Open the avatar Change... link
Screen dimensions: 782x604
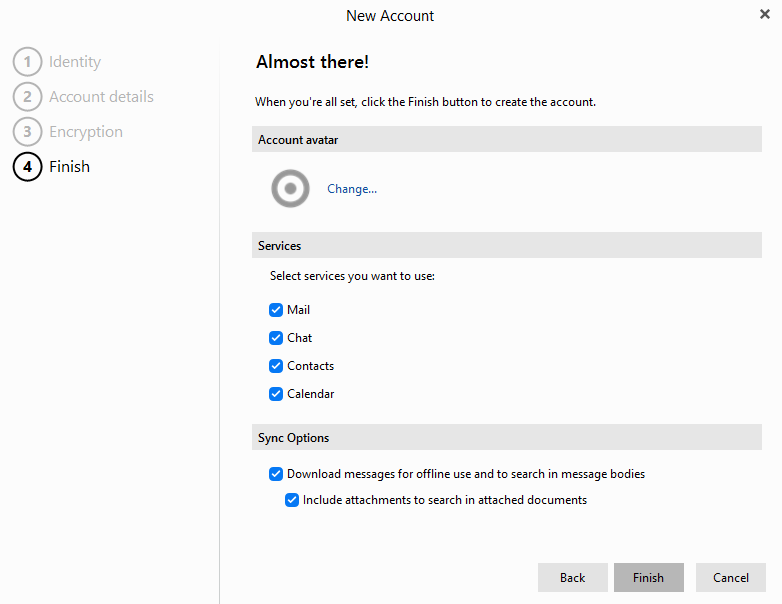point(352,189)
